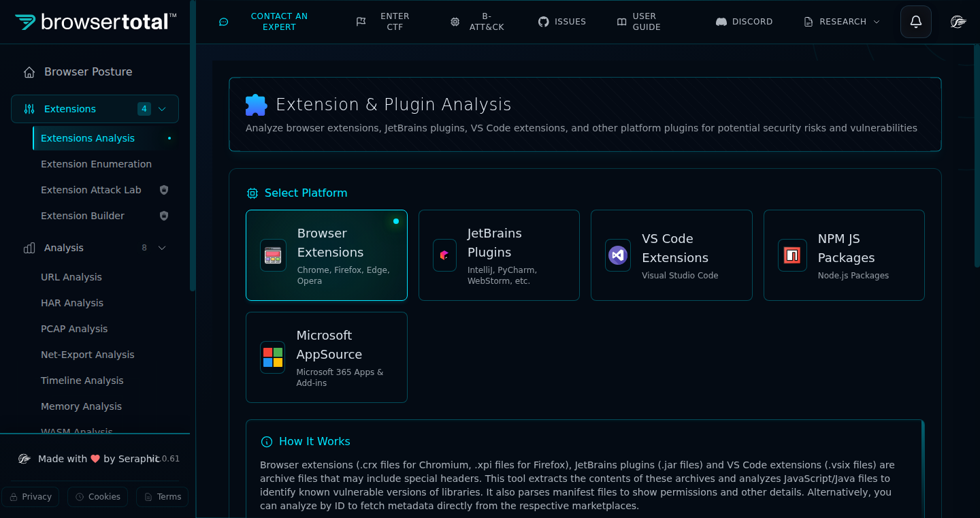The height and width of the screenshot is (518, 980).
Task: Click the sliders icon beside Extensions
Action: (29, 109)
